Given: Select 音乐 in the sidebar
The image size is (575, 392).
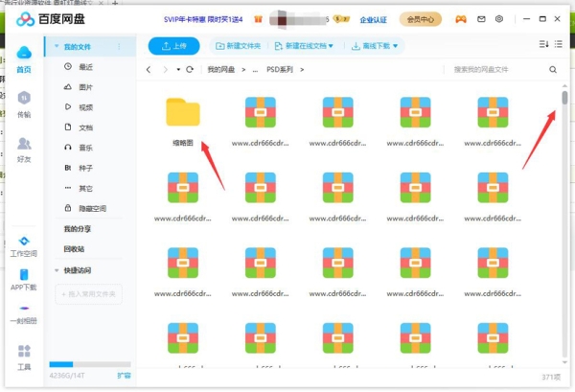Looking at the screenshot, I should pos(85,148).
